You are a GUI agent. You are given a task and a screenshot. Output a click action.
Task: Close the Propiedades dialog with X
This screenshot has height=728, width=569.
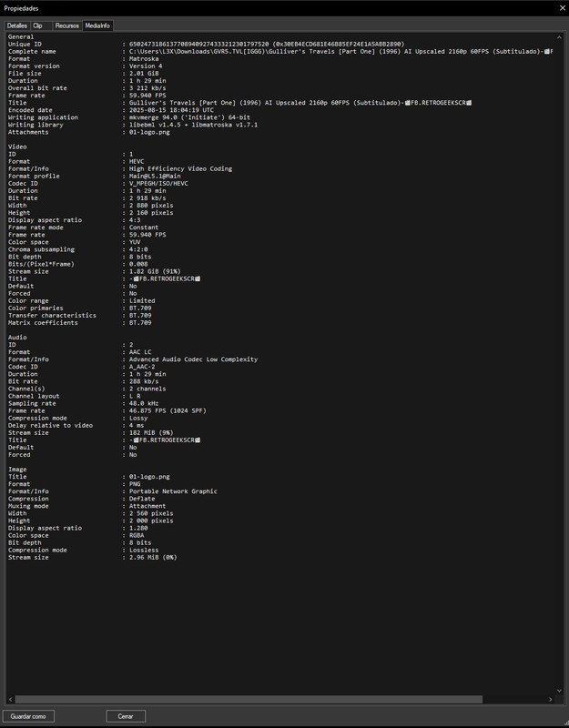(x=562, y=8)
